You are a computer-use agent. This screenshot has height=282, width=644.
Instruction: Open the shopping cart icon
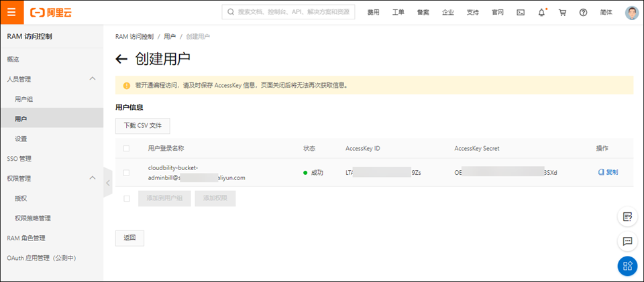click(562, 12)
